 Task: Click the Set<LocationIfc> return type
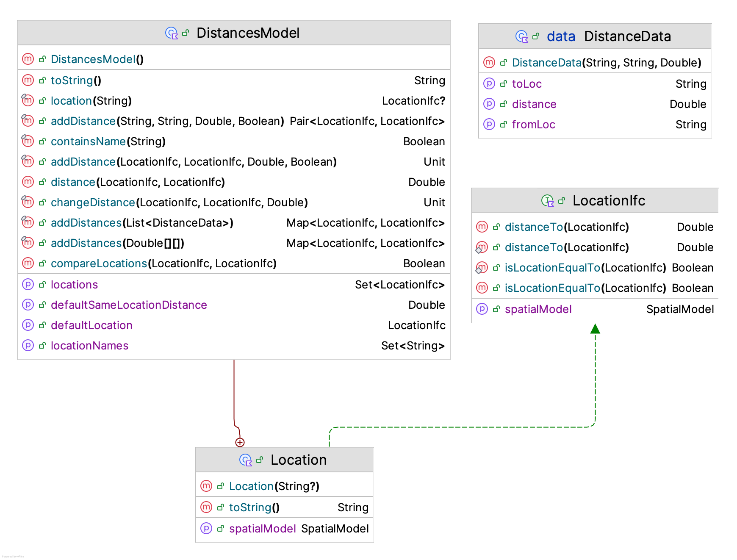400,285
